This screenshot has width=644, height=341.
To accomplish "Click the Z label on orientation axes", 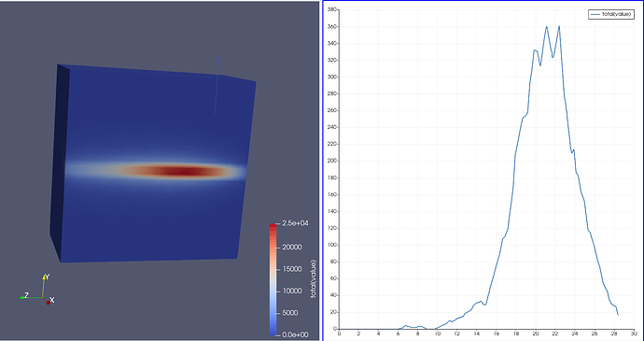I will coord(26,295).
